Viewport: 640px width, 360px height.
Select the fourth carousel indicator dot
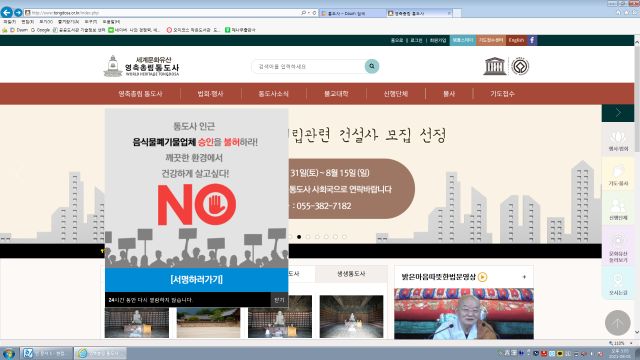click(317, 237)
